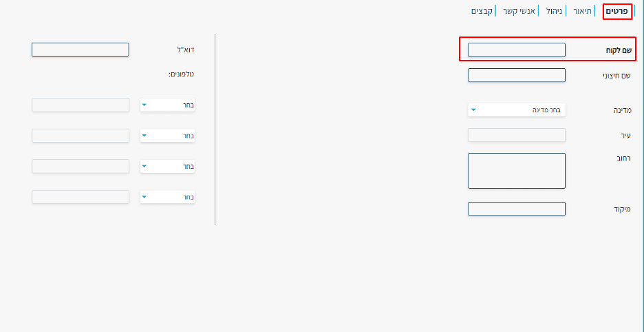Open the ניהול tab
Viewport: 644px width, 332px height.
click(554, 11)
